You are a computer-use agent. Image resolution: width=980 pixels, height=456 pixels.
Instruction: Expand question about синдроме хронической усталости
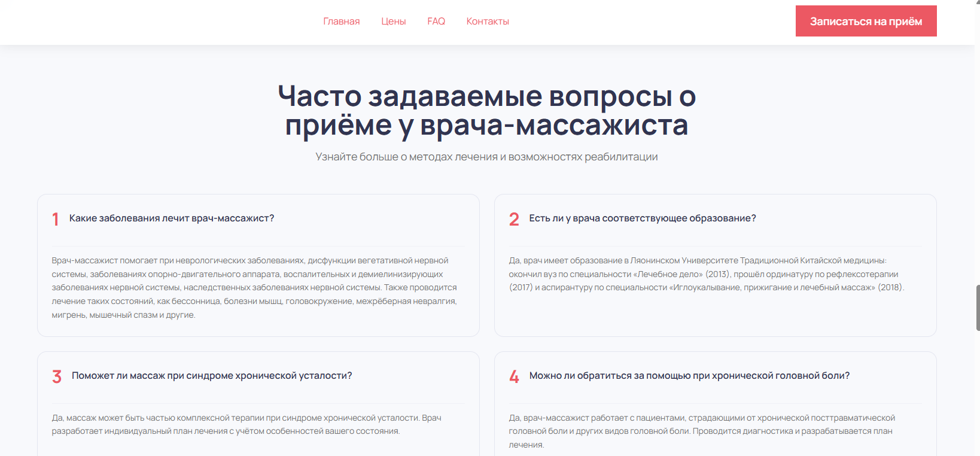click(x=211, y=376)
